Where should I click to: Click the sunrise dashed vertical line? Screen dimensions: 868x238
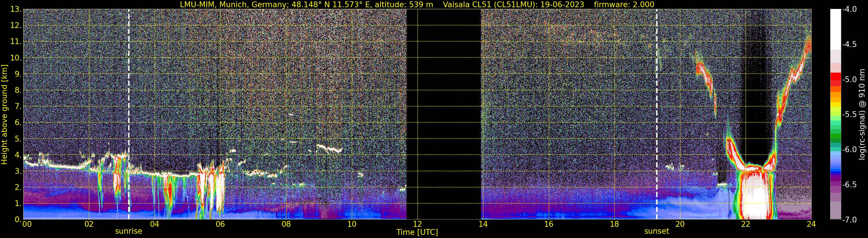coord(129,114)
